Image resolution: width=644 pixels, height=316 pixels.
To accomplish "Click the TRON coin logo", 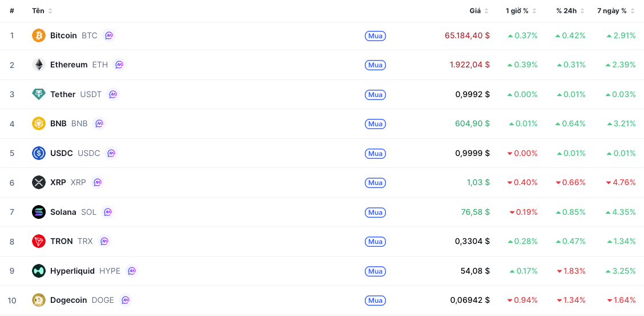I will pos(39,241).
